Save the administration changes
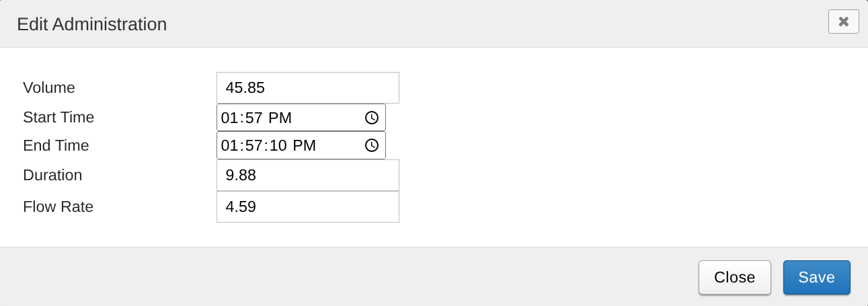 (x=816, y=277)
